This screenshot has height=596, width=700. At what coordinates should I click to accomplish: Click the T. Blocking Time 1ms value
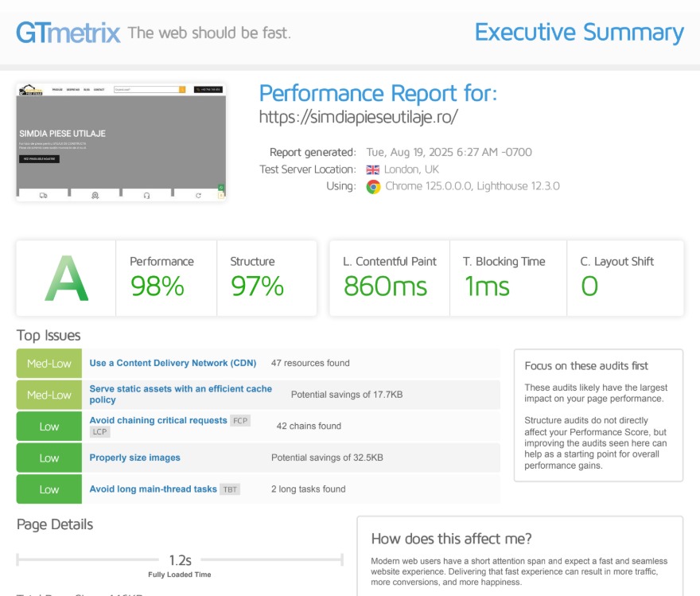487,286
